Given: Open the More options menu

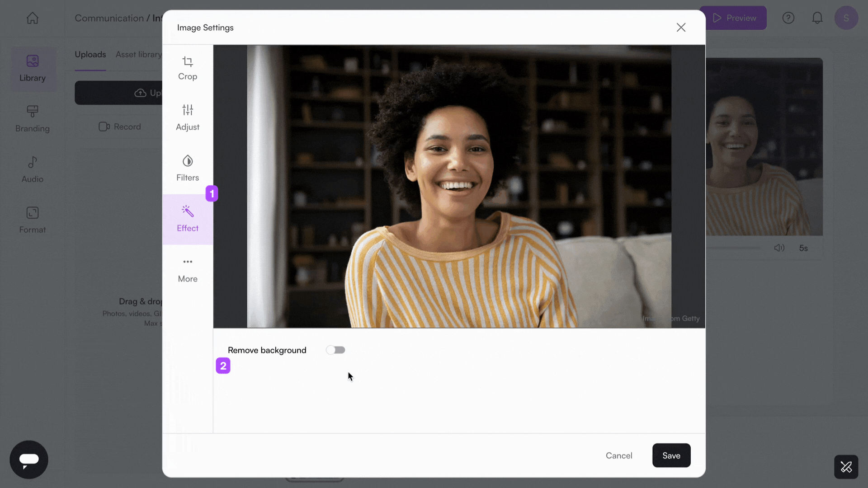Looking at the screenshot, I should pos(188,270).
